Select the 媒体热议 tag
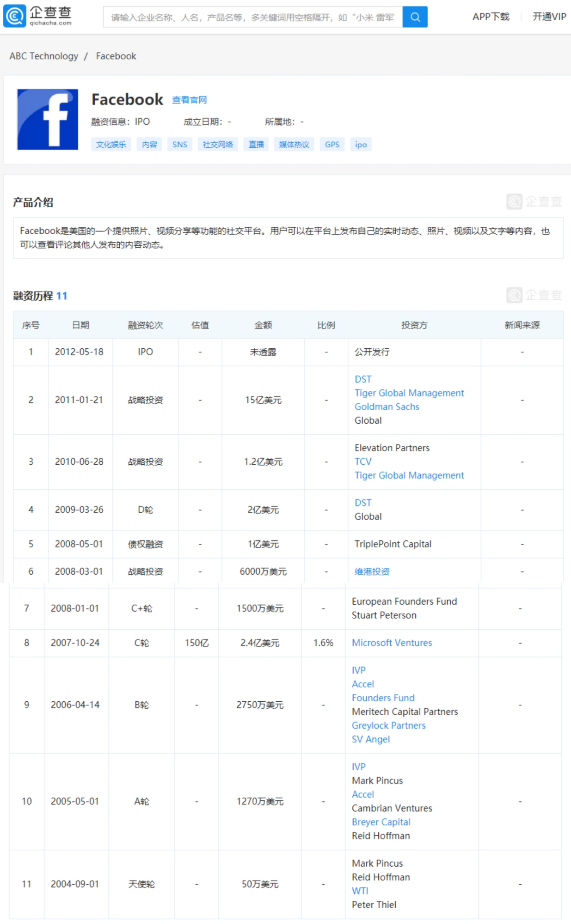571x924 pixels. [294, 145]
